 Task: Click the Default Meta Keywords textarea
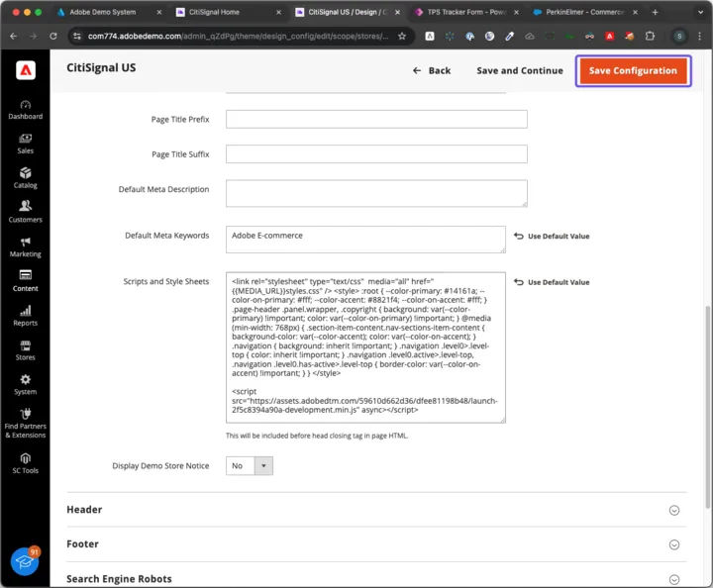pyautogui.click(x=365, y=240)
